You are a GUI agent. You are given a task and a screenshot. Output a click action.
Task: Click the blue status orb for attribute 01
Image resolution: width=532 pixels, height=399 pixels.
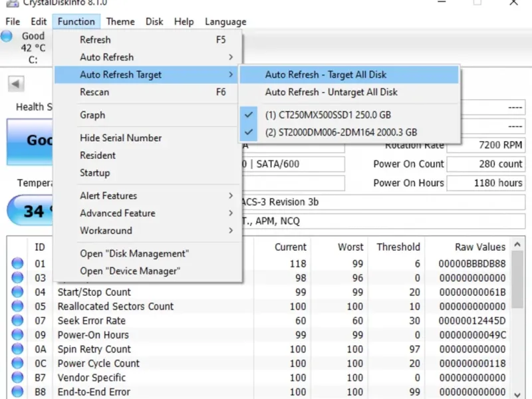pyautogui.click(x=17, y=263)
